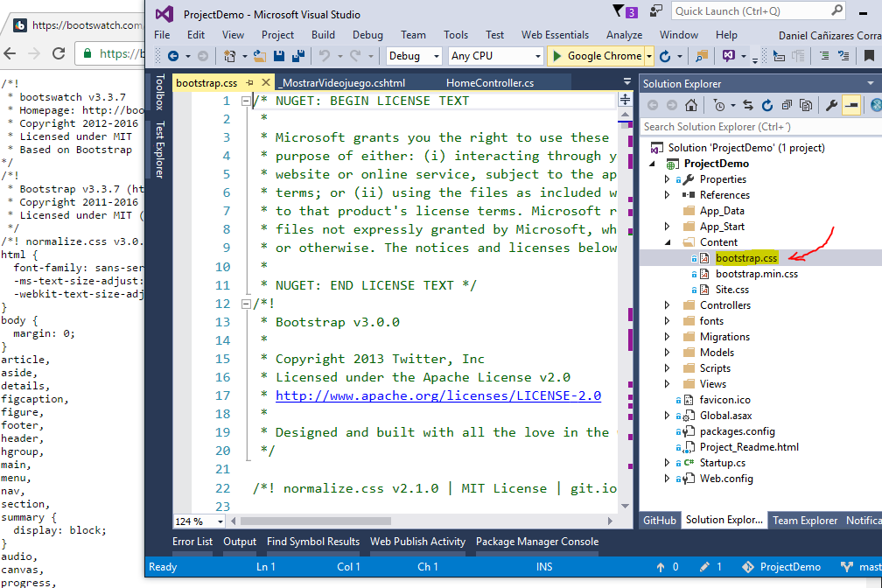Click the Search Solution Explorer field

click(x=761, y=127)
